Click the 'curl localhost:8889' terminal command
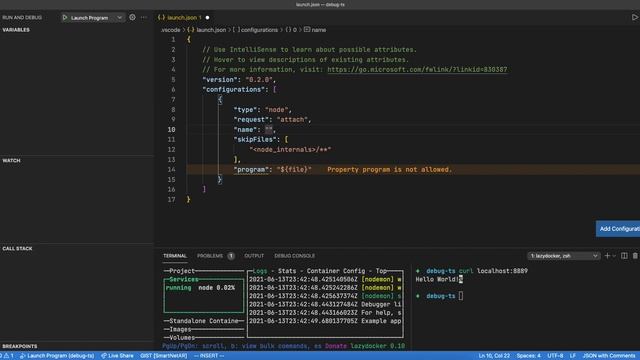640x360 pixels. [x=493, y=271]
